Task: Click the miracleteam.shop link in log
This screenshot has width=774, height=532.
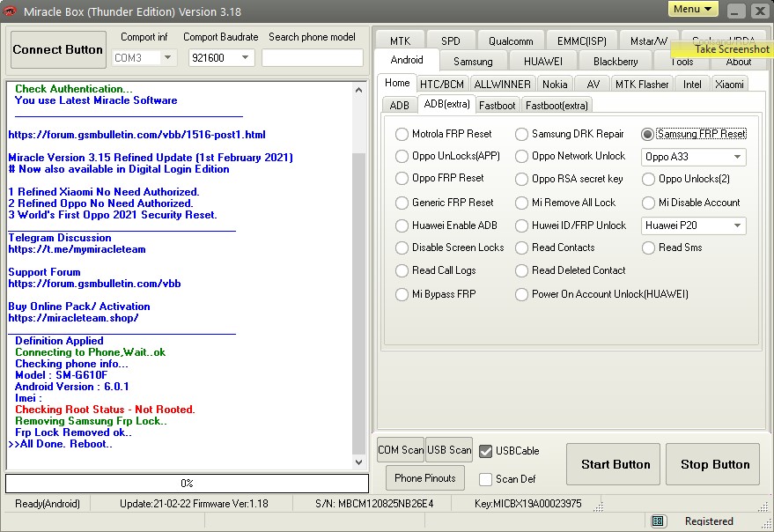Action: click(73, 318)
